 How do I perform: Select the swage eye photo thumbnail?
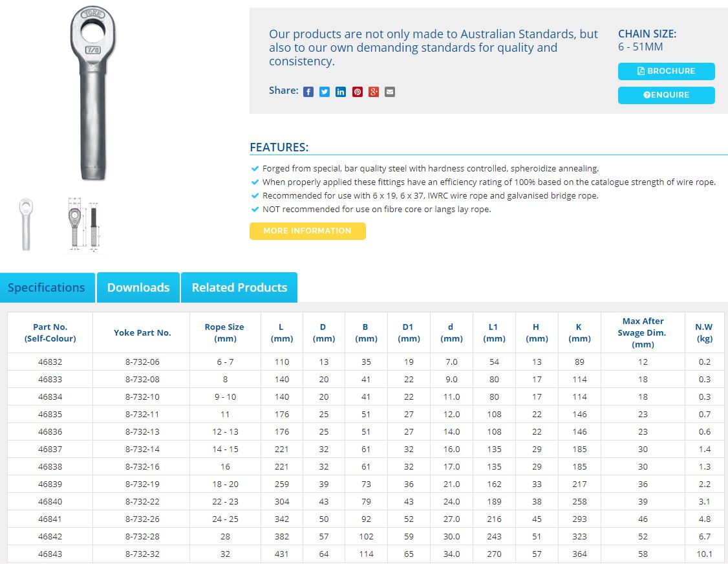[x=26, y=225]
